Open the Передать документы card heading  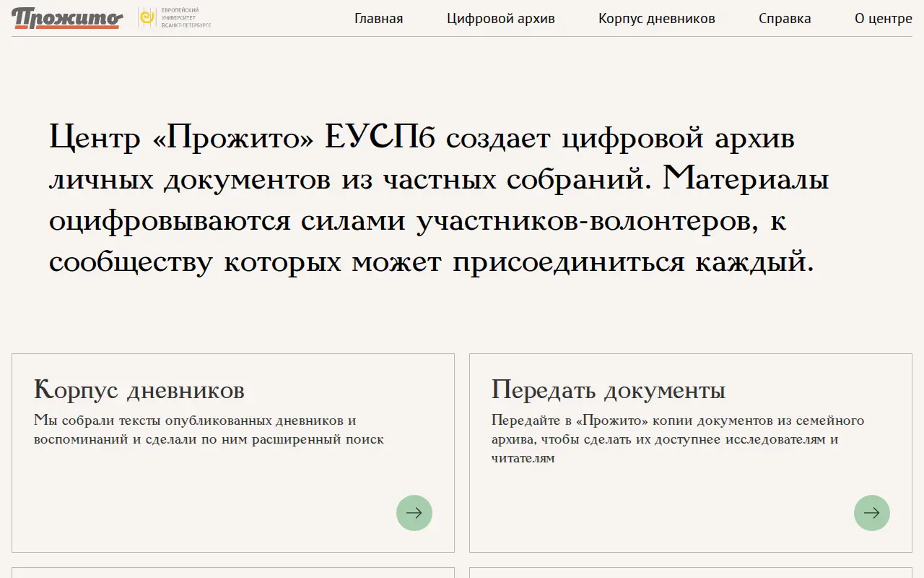[609, 390]
